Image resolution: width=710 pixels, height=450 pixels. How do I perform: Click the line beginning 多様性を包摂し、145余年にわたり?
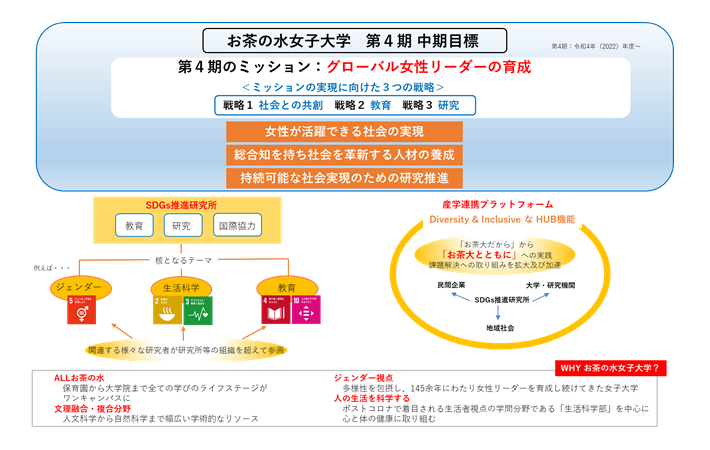490,388
